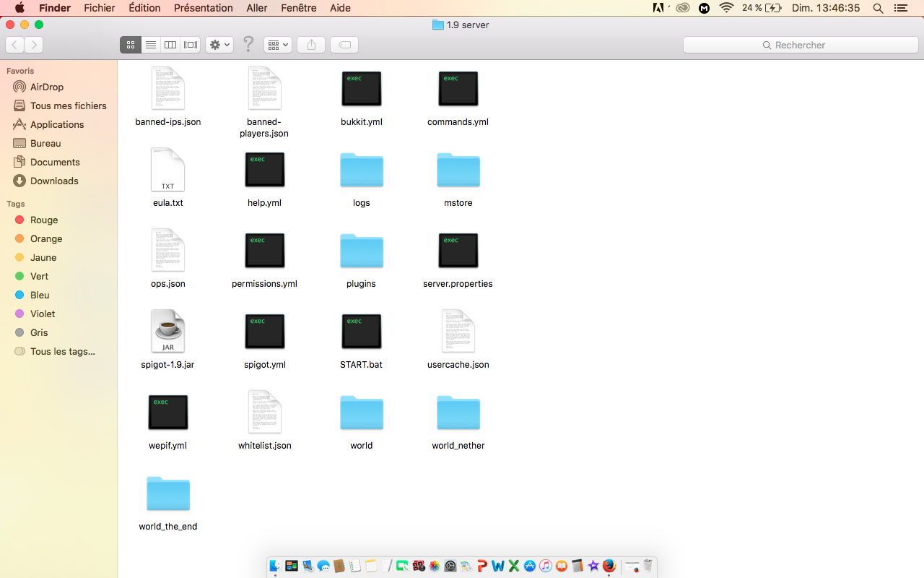Select the world_nether folder
The image size is (924, 578).
[x=458, y=413]
